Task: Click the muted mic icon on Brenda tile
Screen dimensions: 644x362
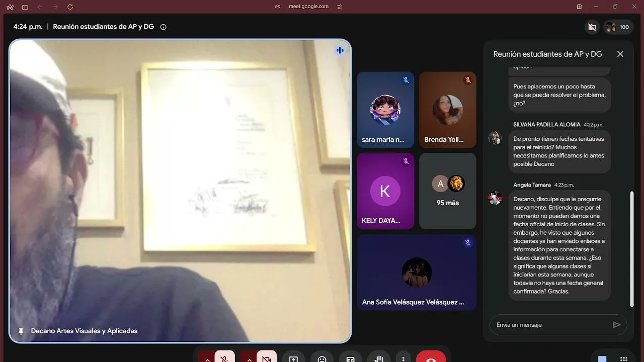Action: point(468,80)
